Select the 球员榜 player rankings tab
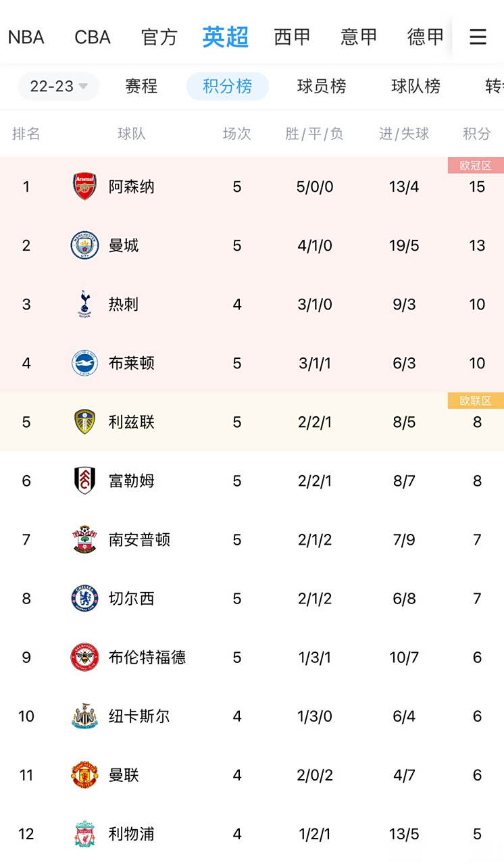The image size is (504, 865). pyautogui.click(x=322, y=86)
